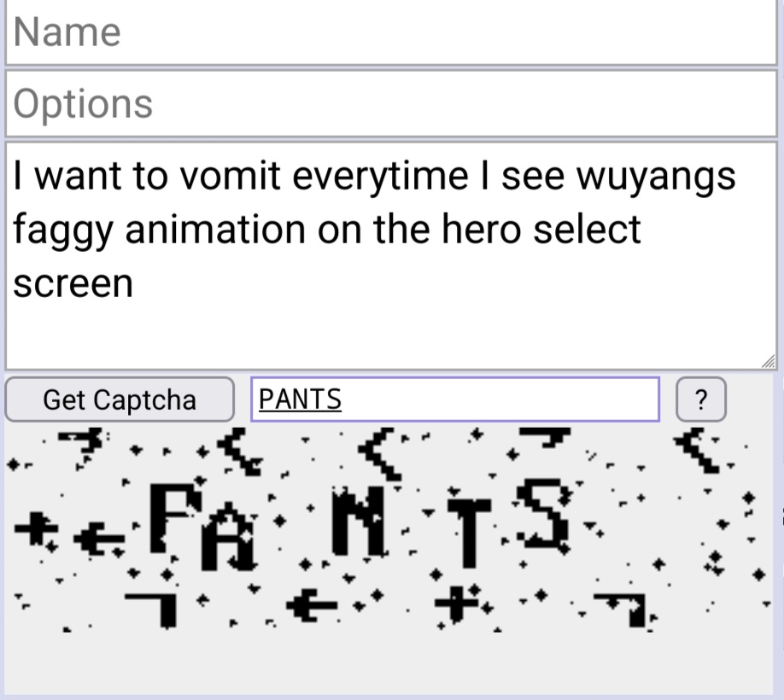Click the letter P in the captcha image
Image resolution: width=784 pixels, height=700 pixels.
174,517
